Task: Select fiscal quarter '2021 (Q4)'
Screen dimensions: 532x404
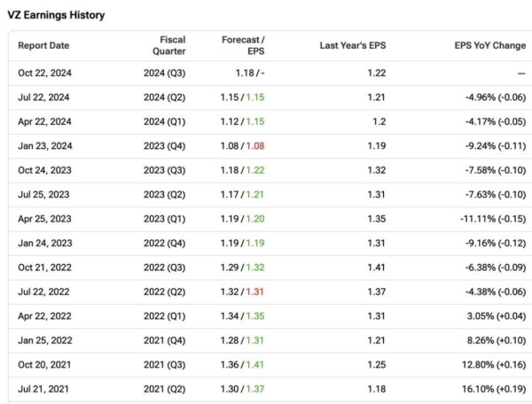Action: pos(165,340)
